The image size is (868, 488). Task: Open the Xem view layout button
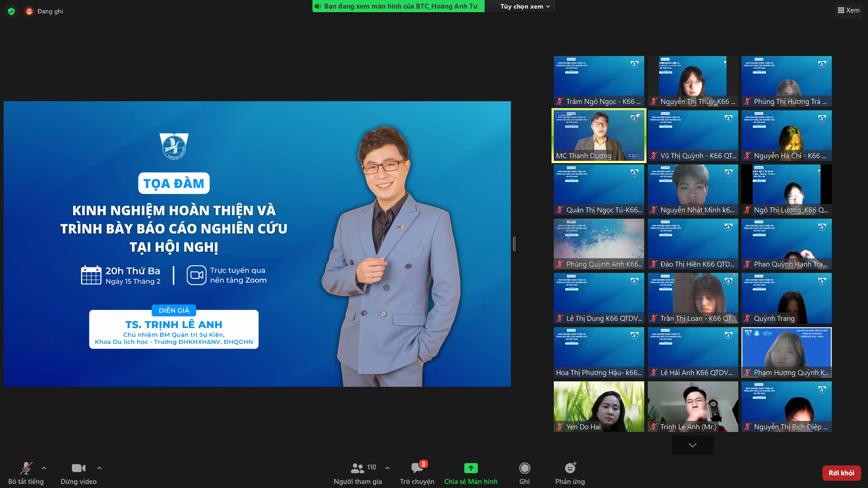click(849, 10)
